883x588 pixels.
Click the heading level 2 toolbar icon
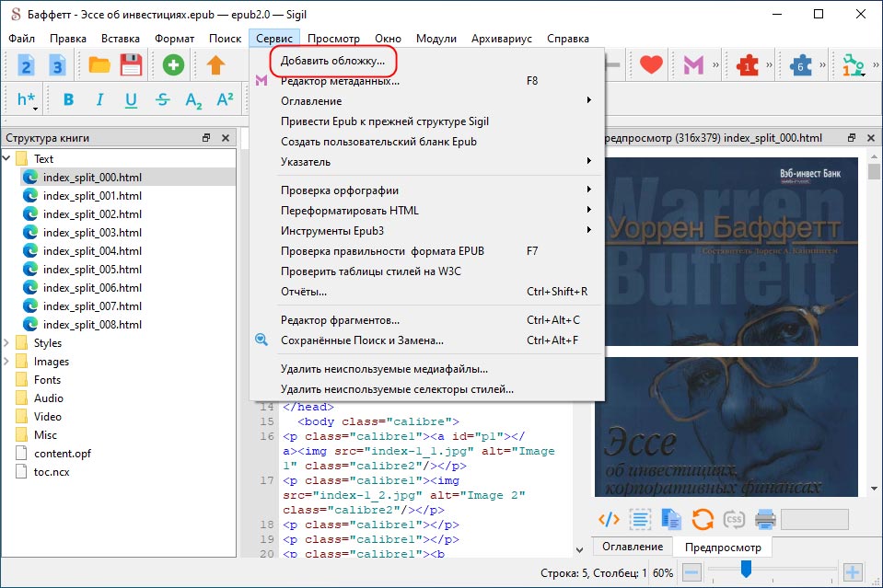pos(26,66)
